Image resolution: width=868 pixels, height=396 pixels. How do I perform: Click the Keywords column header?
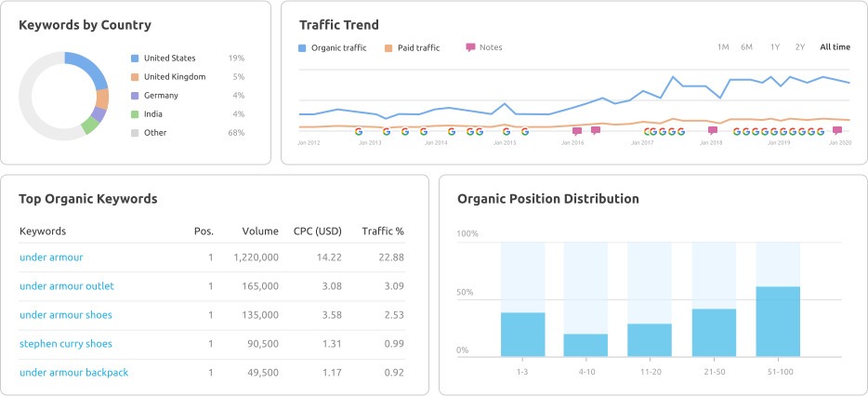click(43, 231)
